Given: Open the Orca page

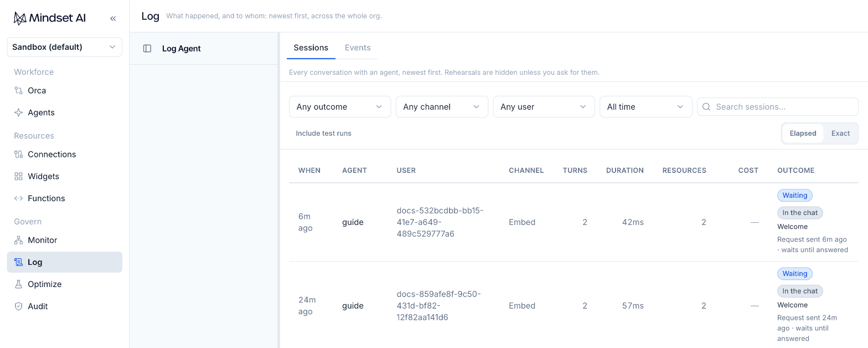Looking at the screenshot, I should point(65,90).
